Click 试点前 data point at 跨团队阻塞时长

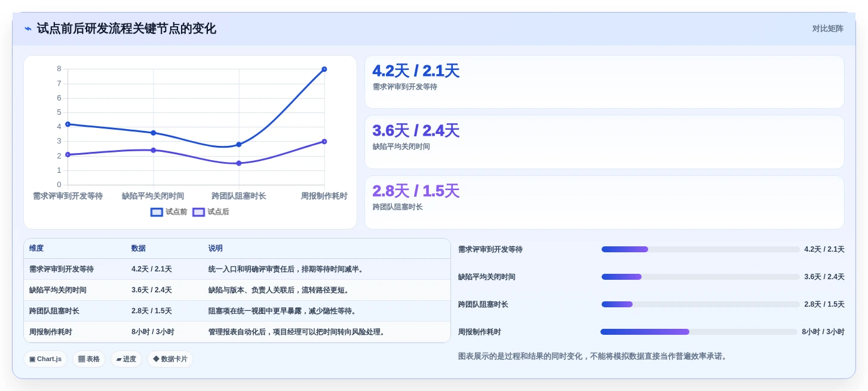click(239, 144)
